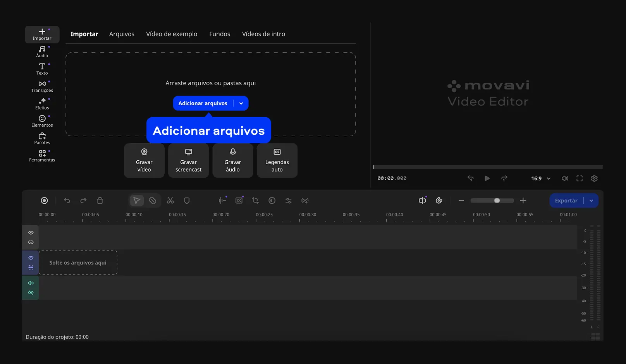Toggle audio track unlink icon

31,293
